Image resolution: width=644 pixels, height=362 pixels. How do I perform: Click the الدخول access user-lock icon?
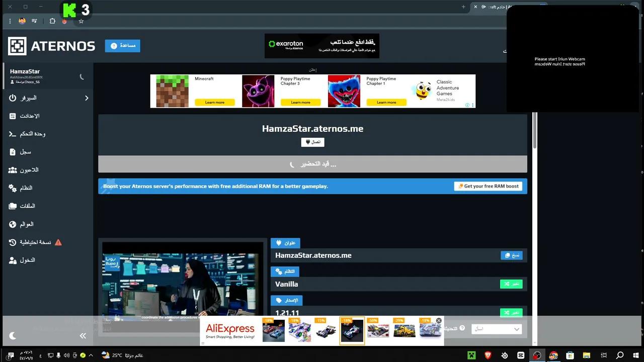click(x=13, y=260)
